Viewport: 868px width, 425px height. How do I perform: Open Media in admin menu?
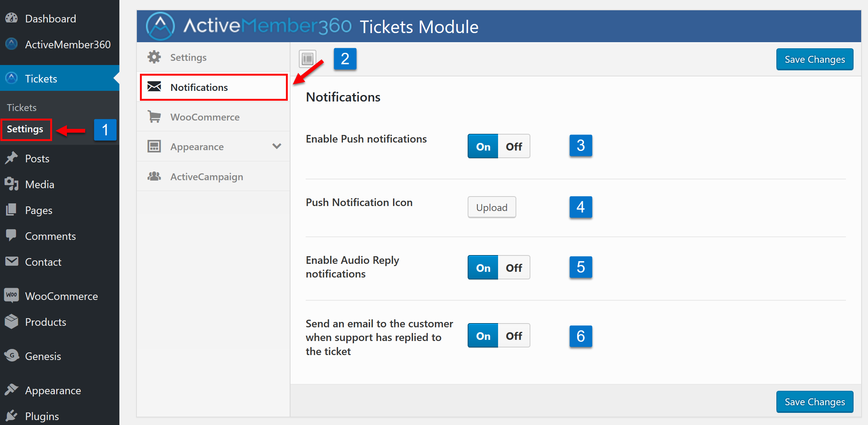[60, 184]
